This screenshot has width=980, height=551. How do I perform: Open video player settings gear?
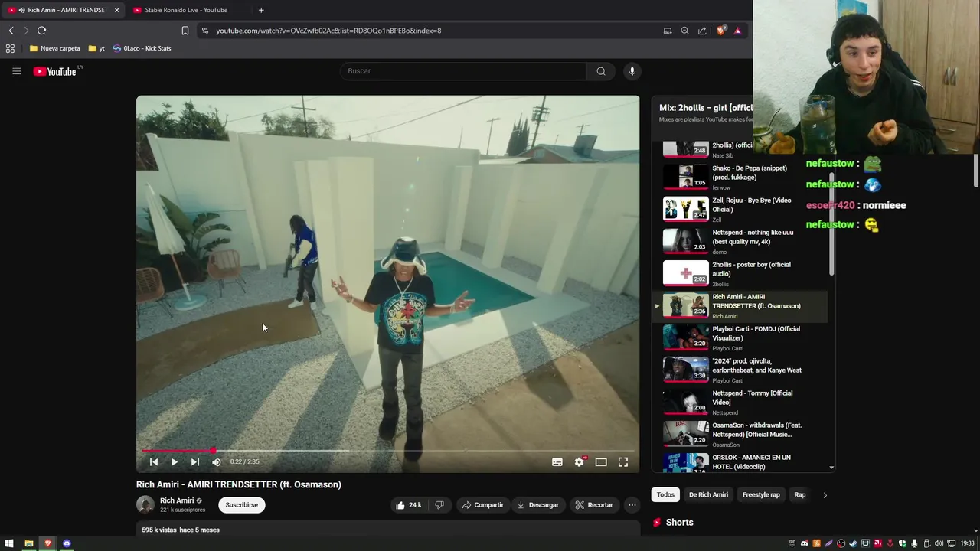580,462
